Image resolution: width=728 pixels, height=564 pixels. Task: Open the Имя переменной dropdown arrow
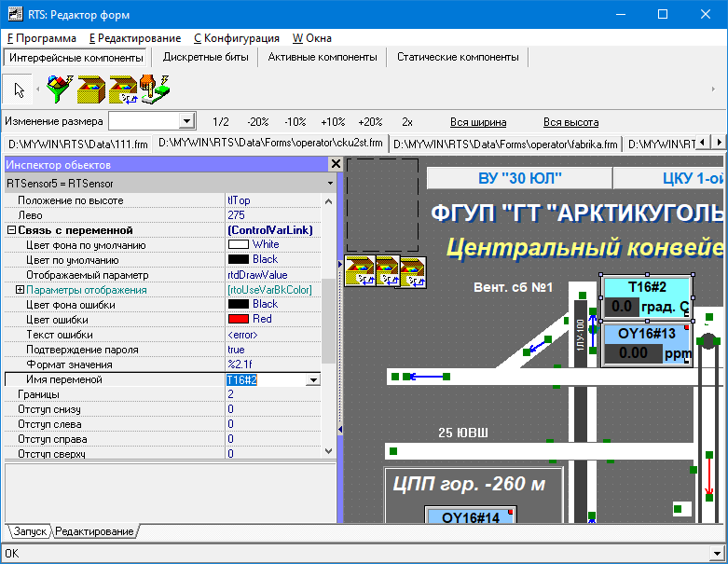tap(313, 380)
